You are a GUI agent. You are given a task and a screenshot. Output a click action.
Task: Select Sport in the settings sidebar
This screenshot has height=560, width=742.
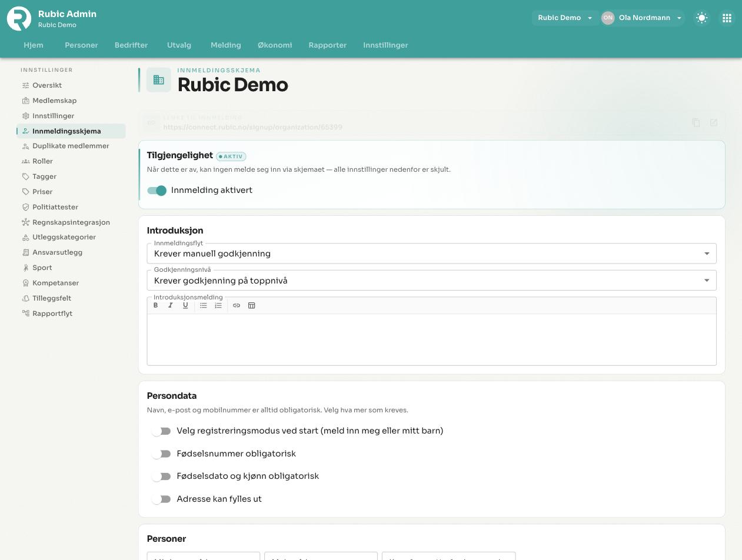[42, 268]
